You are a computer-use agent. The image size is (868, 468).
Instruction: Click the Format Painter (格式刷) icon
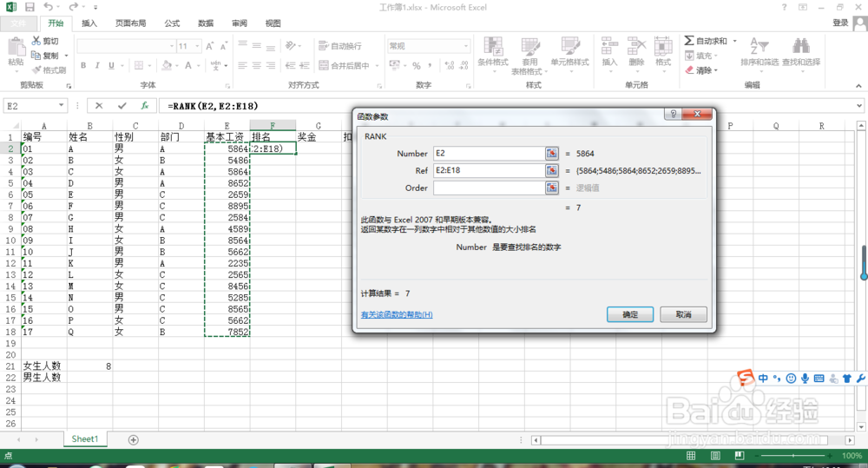[36, 69]
